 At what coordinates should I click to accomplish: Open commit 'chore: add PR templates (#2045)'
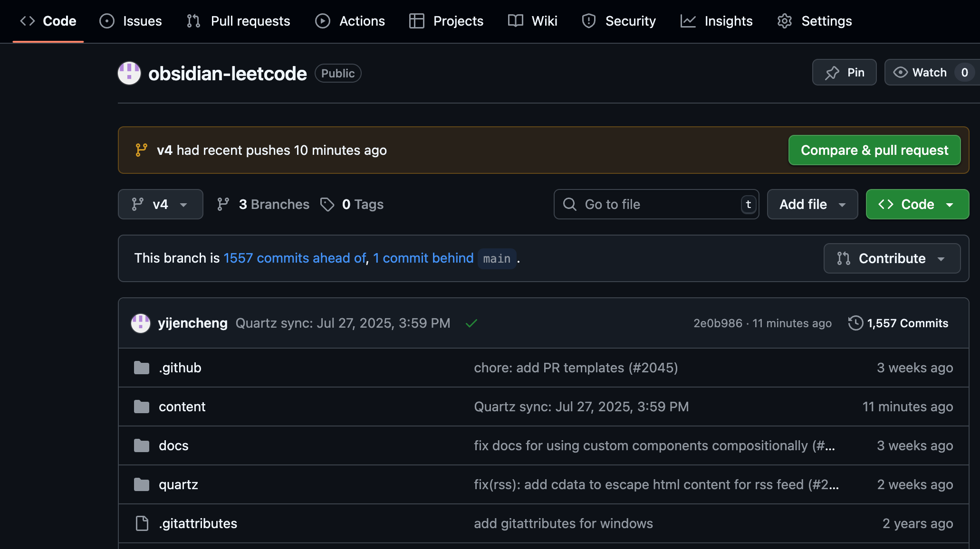(x=576, y=368)
